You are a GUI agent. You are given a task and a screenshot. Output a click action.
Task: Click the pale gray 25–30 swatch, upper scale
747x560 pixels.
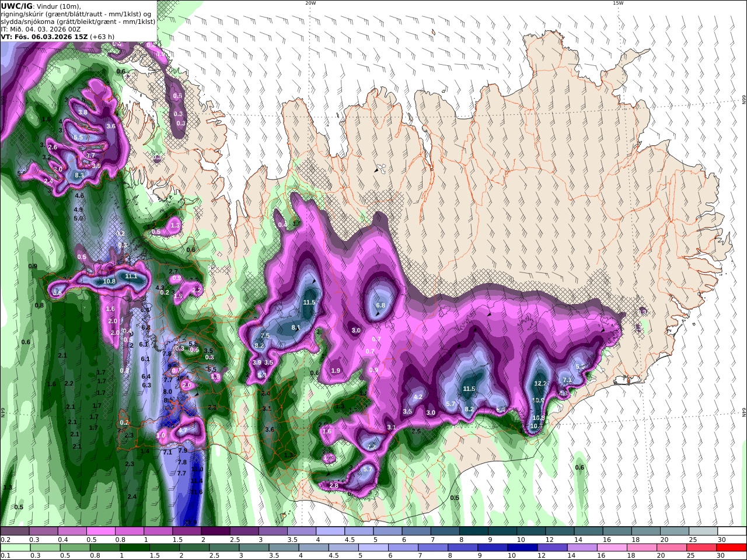click(704, 531)
